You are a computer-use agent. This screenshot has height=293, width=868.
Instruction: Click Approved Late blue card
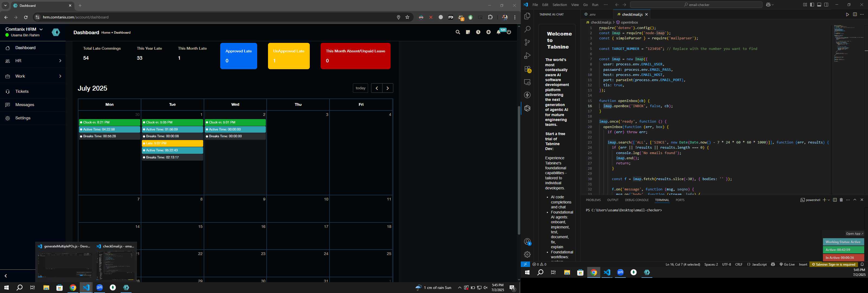[x=239, y=56]
